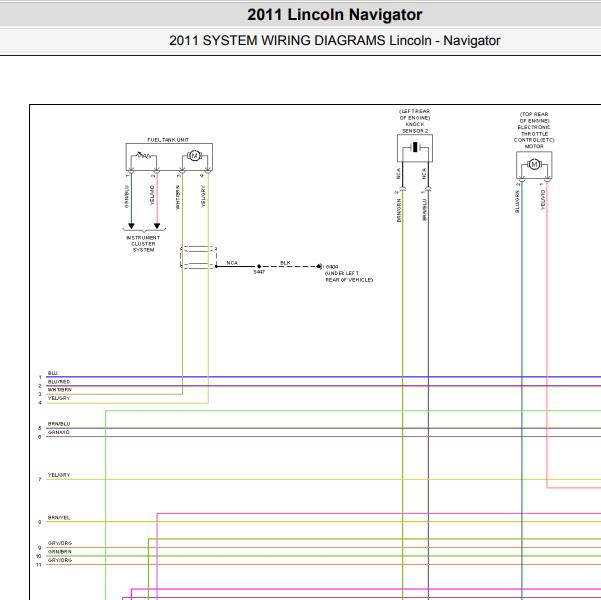Click the horizontal "WHT/BRN" label on wire 3
The height and width of the screenshot is (600, 601).
point(59,390)
